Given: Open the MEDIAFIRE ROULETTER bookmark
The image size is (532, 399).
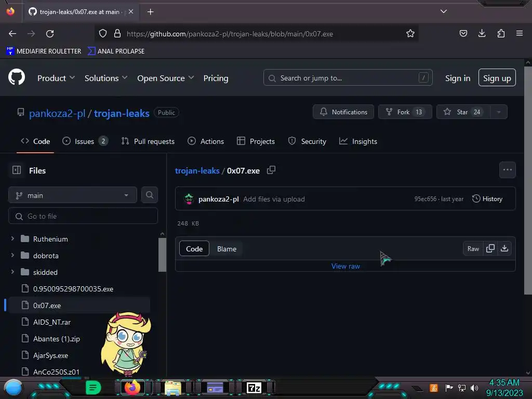Looking at the screenshot, I should 44,51.
